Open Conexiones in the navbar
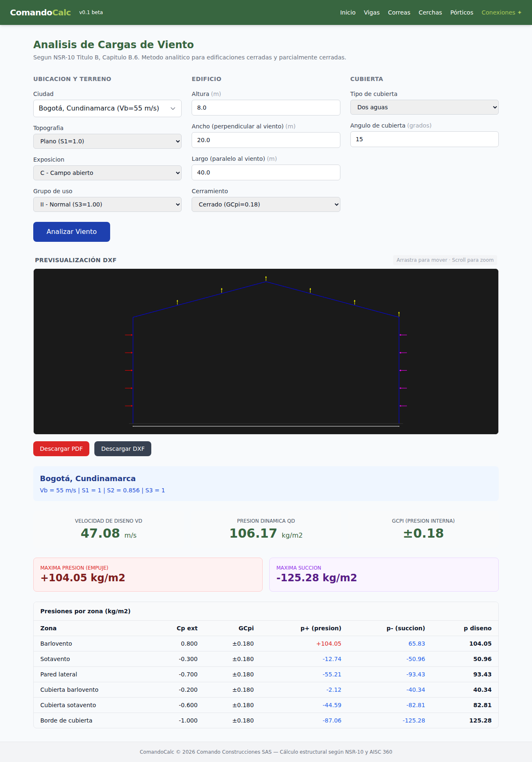The image size is (532, 762). (502, 12)
